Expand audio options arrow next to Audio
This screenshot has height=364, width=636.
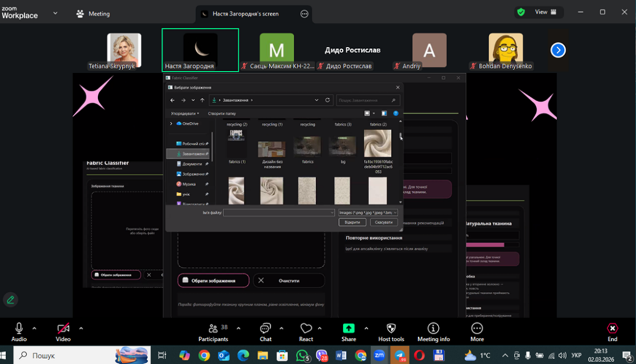[x=34, y=328]
